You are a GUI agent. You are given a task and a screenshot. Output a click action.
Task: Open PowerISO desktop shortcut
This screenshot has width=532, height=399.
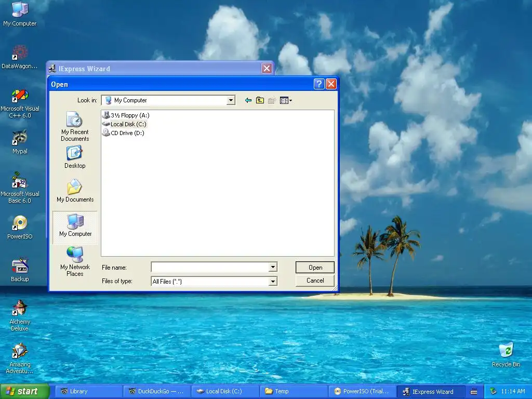(20, 228)
